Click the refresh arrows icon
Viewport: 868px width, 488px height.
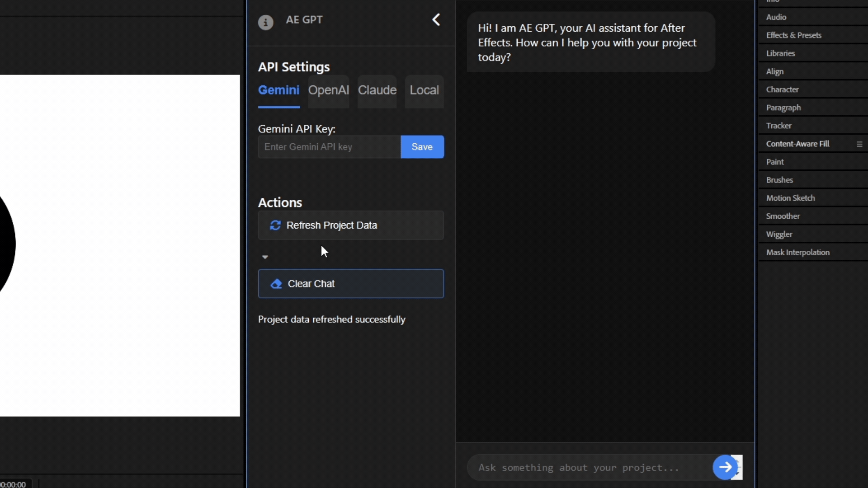[275, 225]
